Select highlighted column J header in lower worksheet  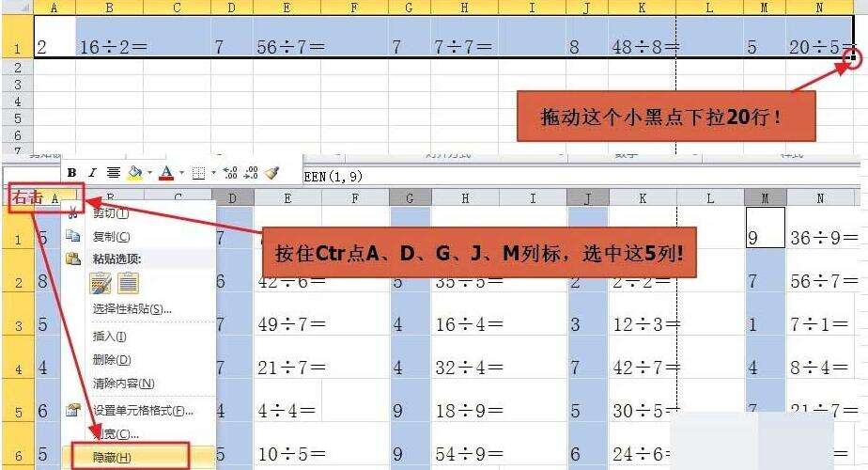pyautogui.click(x=588, y=197)
